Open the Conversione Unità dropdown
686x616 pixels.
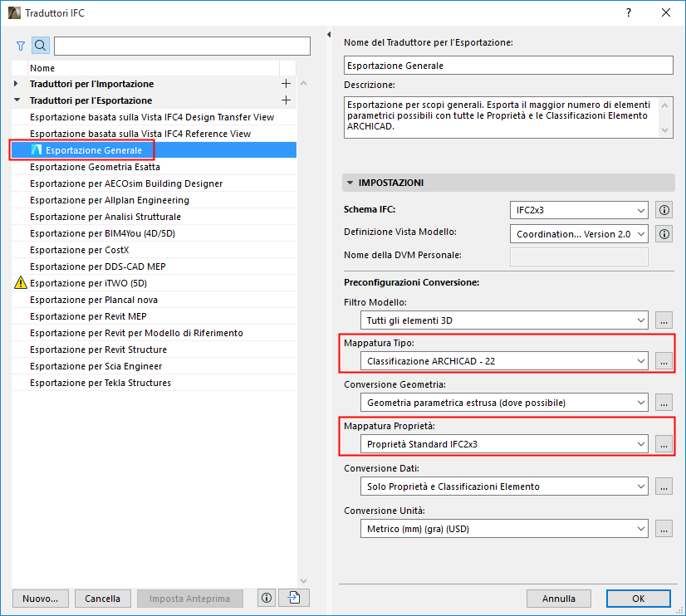tap(504, 529)
